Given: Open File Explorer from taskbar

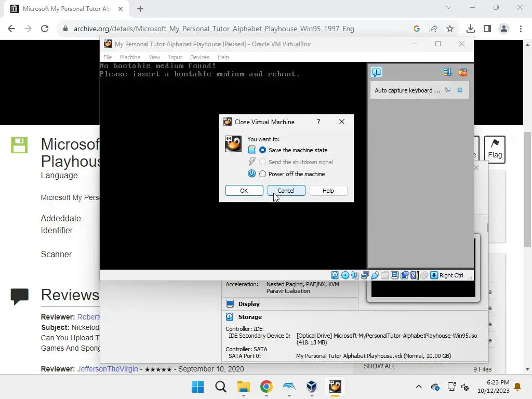Looking at the screenshot, I should pyautogui.click(x=243, y=387).
